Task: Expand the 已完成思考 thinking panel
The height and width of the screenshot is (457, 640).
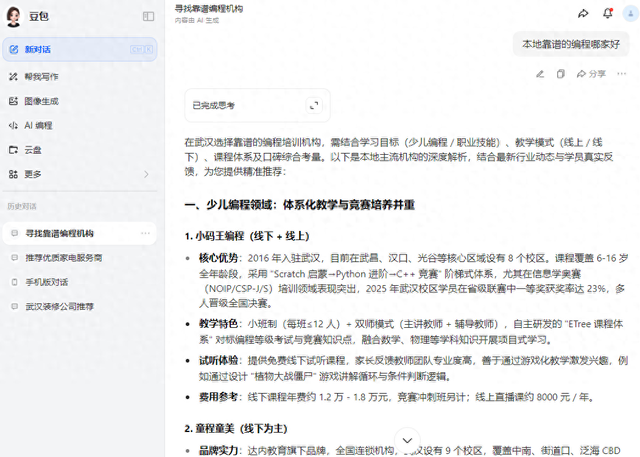Action: tap(314, 105)
